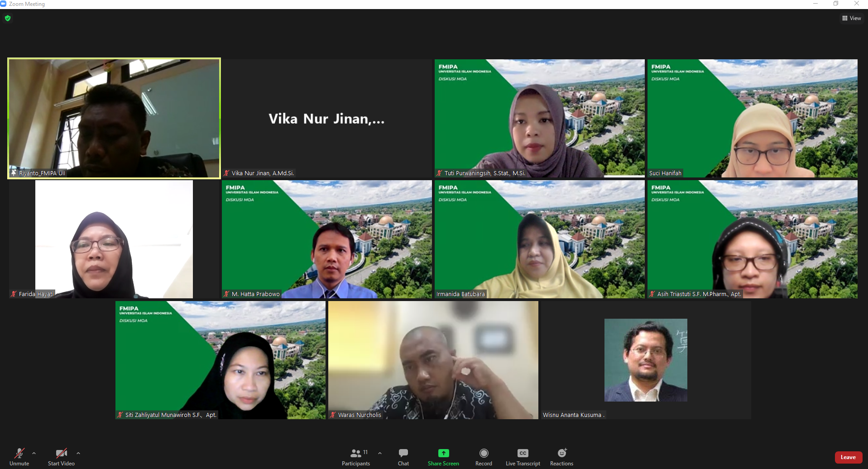The height and width of the screenshot is (469, 868).
Task: Unmute the microphone
Action: point(19,454)
